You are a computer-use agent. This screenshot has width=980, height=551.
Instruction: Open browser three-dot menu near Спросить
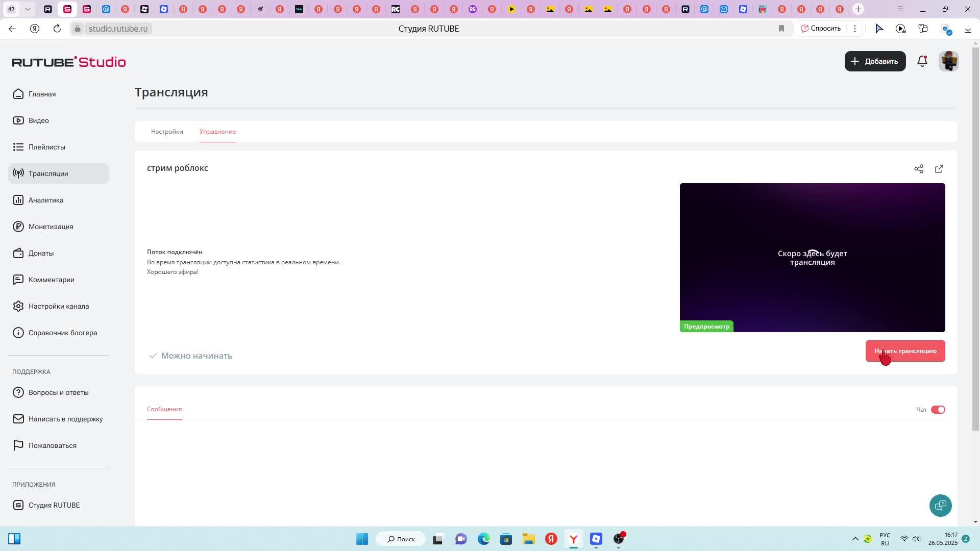[855, 29]
